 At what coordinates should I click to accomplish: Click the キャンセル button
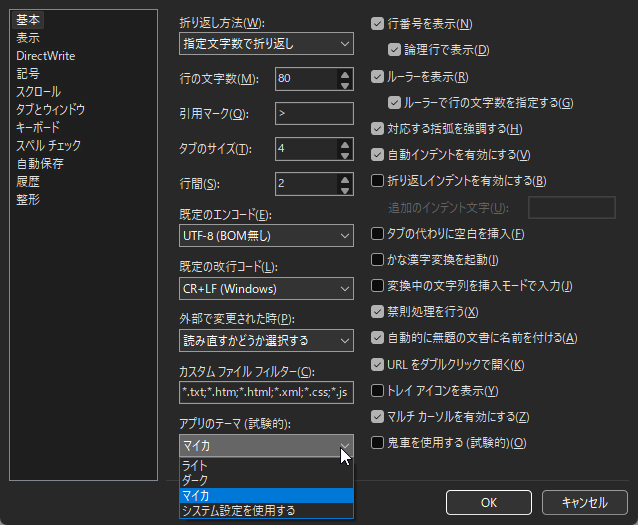coord(585,503)
